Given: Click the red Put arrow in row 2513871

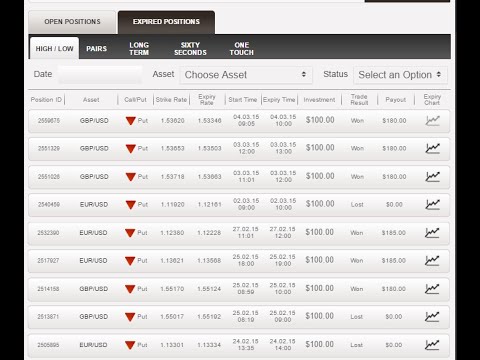Looking at the screenshot, I should pyautogui.click(x=130, y=317).
